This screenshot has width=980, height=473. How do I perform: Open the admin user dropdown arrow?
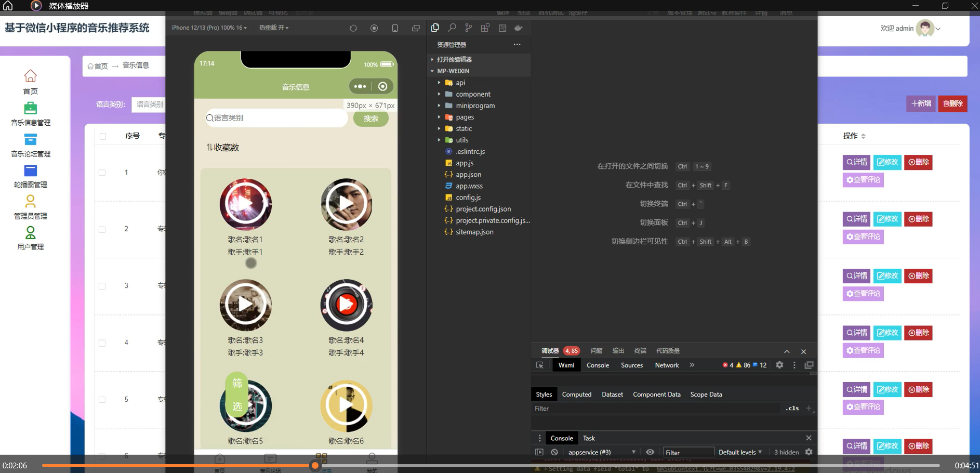(938, 29)
